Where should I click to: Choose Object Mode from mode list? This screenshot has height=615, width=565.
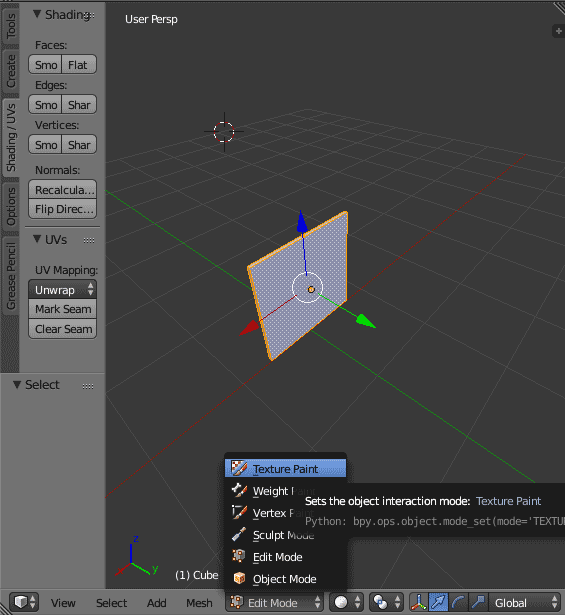(x=285, y=578)
